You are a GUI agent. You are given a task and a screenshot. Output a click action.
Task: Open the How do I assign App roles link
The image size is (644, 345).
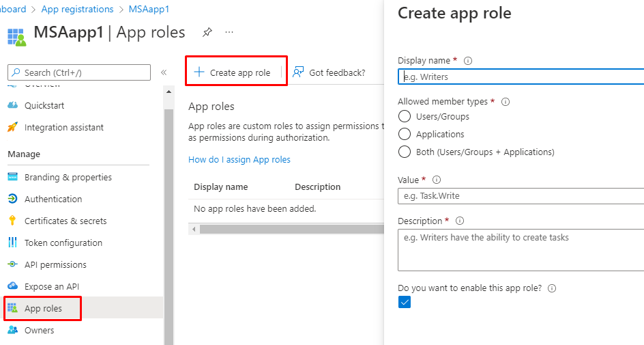pyautogui.click(x=239, y=159)
